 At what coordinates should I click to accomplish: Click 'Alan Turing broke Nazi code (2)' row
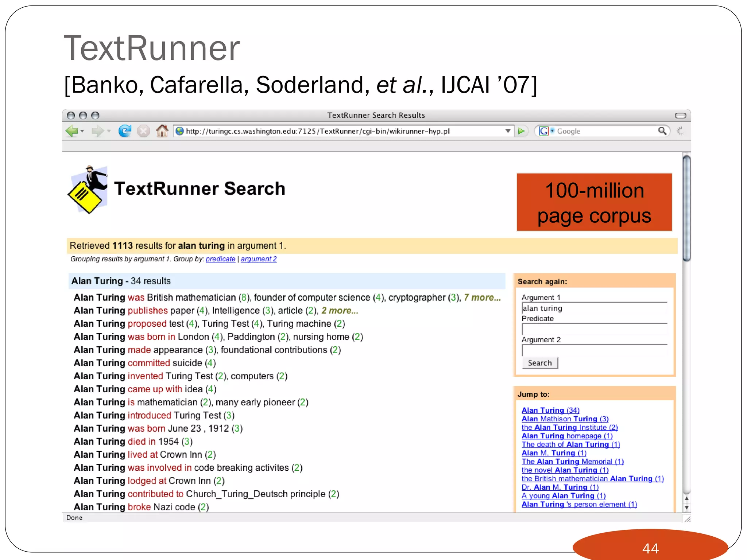pyautogui.click(x=141, y=507)
